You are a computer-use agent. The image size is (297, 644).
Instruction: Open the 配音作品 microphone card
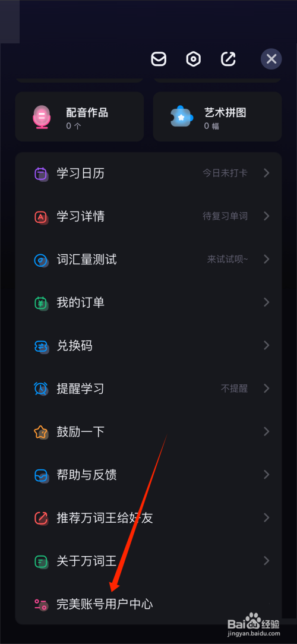pyautogui.click(x=79, y=116)
